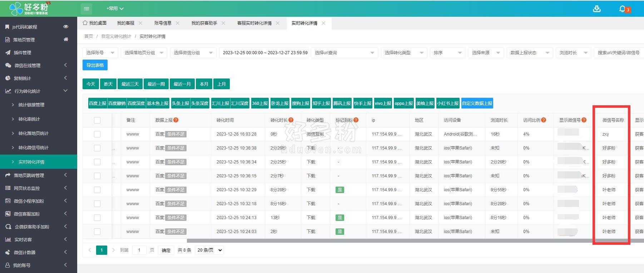Open the 选择微信分组 dropdown
644x273 pixels.
[193, 52]
